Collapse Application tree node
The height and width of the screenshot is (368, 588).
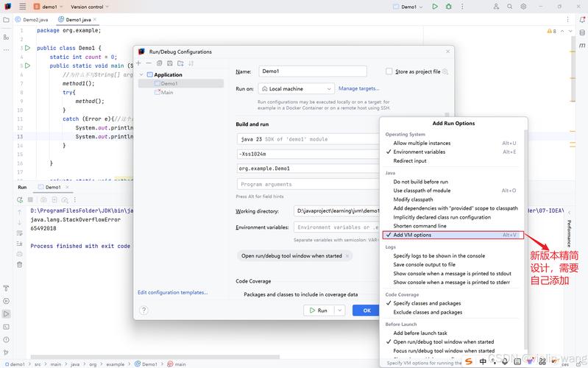coord(141,74)
